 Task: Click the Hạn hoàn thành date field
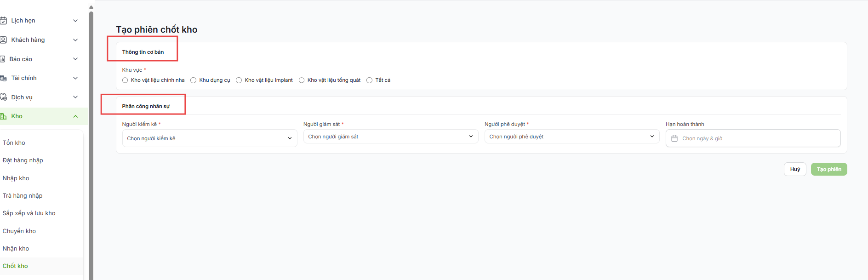(x=753, y=138)
